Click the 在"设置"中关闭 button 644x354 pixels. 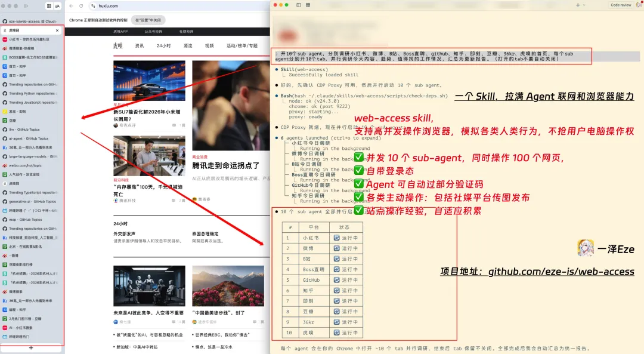148,20
